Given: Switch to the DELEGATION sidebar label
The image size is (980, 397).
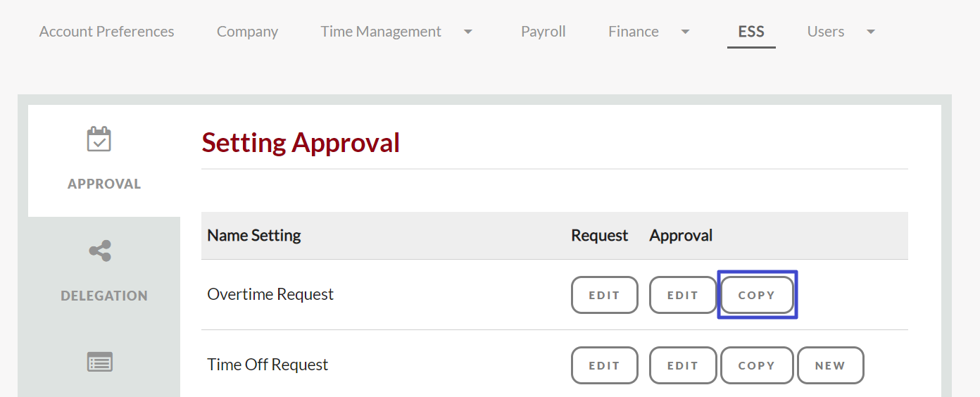Looking at the screenshot, I should click(x=104, y=296).
